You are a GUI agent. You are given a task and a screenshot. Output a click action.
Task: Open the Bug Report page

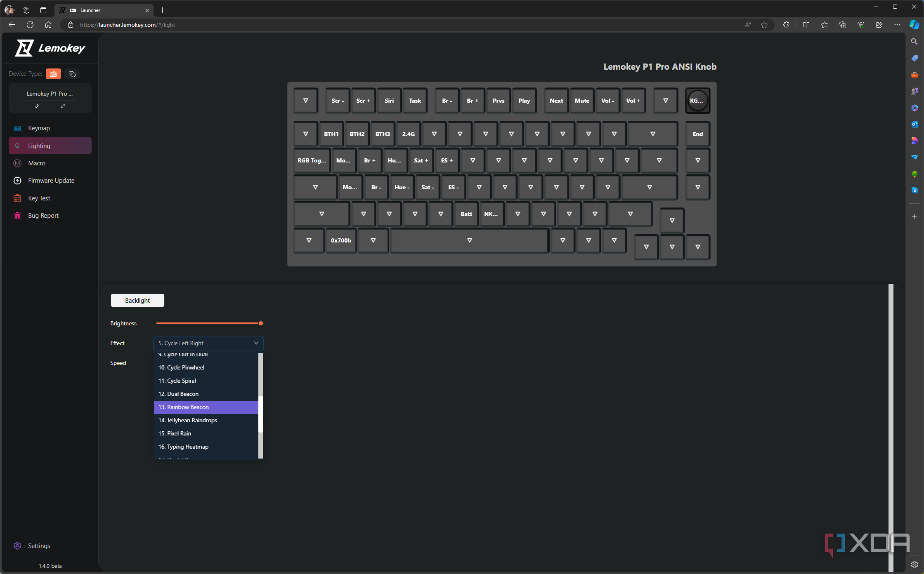[x=43, y=216]
